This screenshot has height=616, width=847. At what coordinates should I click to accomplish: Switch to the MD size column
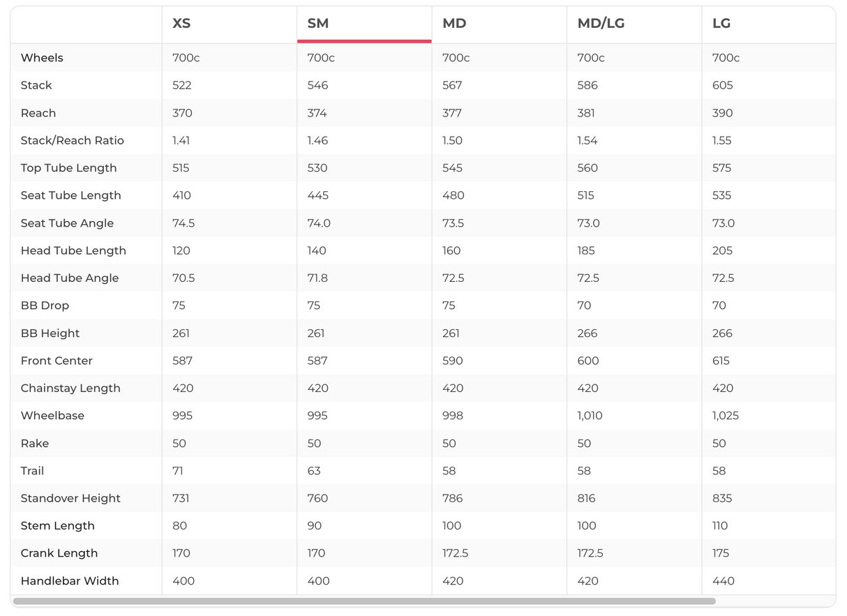pos(454,24)
